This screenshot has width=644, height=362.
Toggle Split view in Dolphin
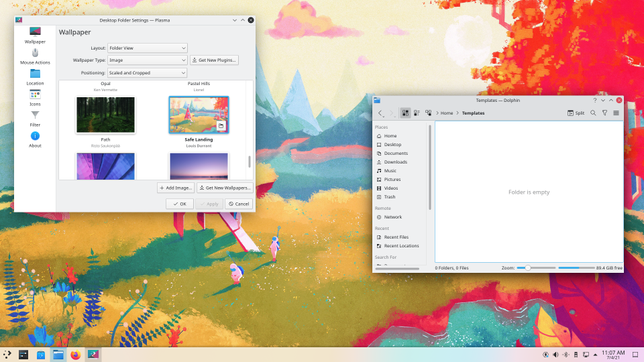pos(576,113)
